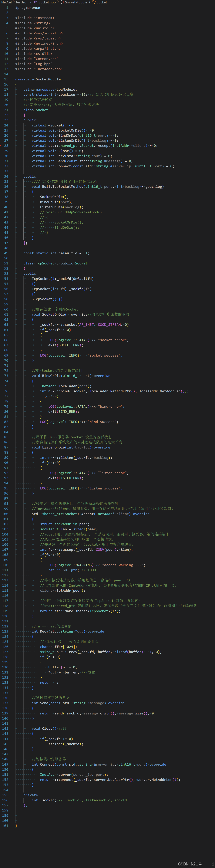The image size is (215, 868).
Task: Click the namespace braces icon in breadcrumbs
Action: (62, 2)
